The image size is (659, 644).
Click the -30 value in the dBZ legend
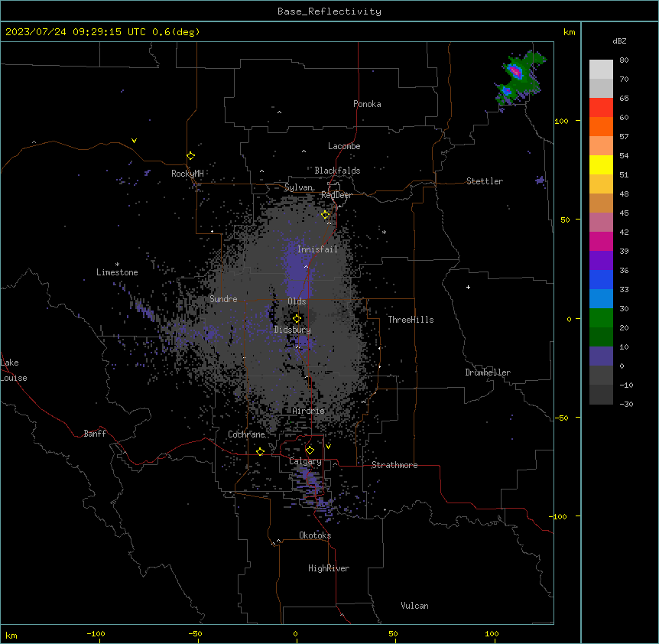[x=626, y=405]
